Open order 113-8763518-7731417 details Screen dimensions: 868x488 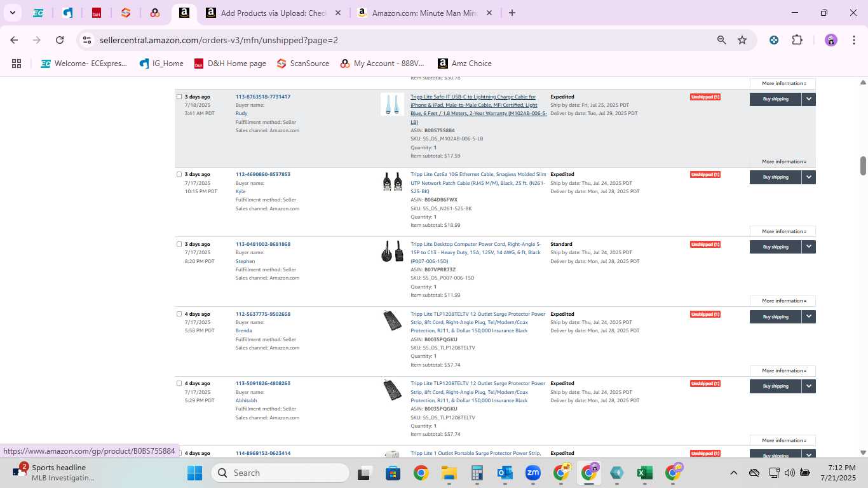tap(263, 97)
